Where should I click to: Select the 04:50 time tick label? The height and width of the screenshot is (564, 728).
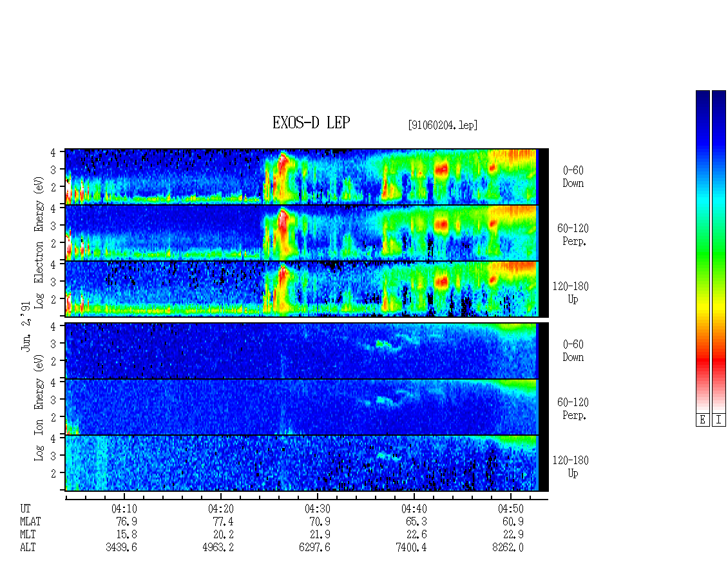[511, 509]
